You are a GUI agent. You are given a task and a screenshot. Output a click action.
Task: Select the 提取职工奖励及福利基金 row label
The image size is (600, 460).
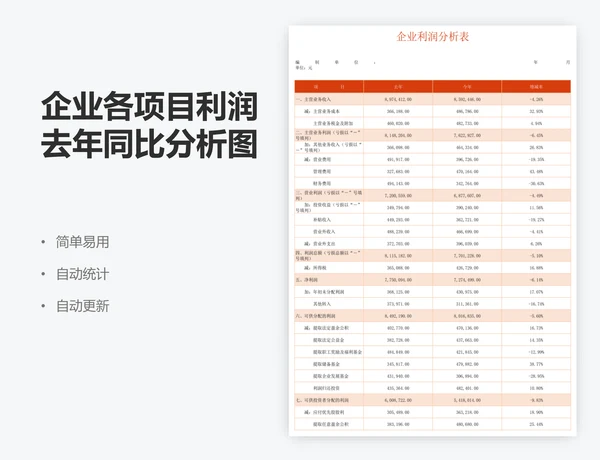coord(337,352)
